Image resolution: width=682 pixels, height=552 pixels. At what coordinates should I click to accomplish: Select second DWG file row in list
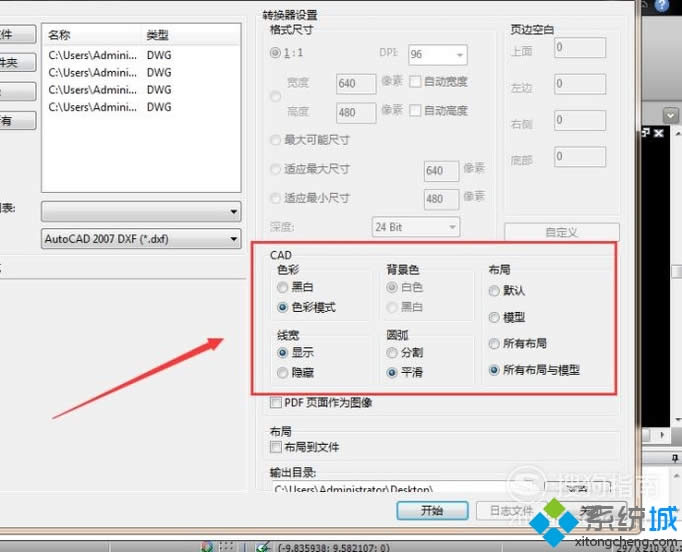[x=141, y=73]
